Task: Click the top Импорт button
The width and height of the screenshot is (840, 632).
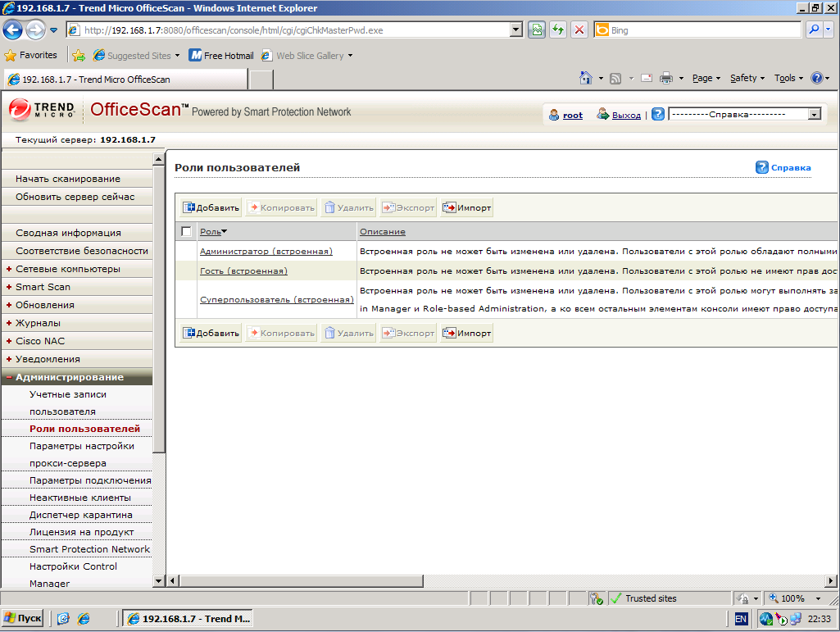Action: click(x=466, y=208)
